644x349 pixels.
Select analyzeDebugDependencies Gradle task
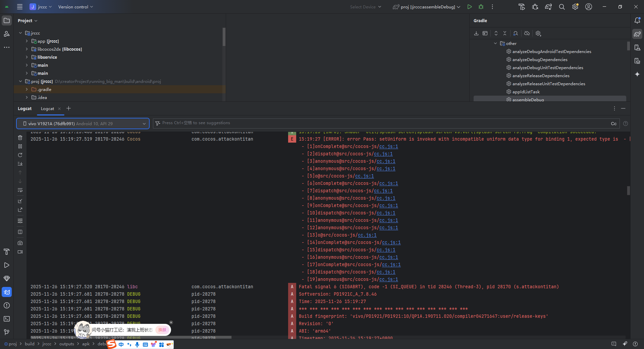click(540, 59)
